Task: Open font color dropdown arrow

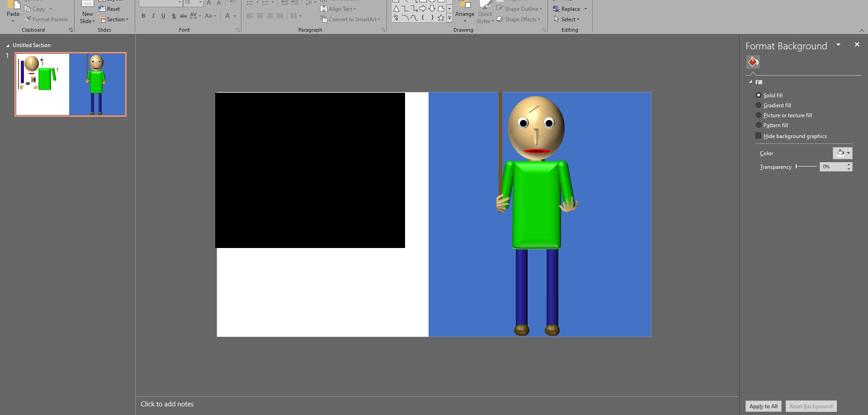Action: (x=235, y=16)
